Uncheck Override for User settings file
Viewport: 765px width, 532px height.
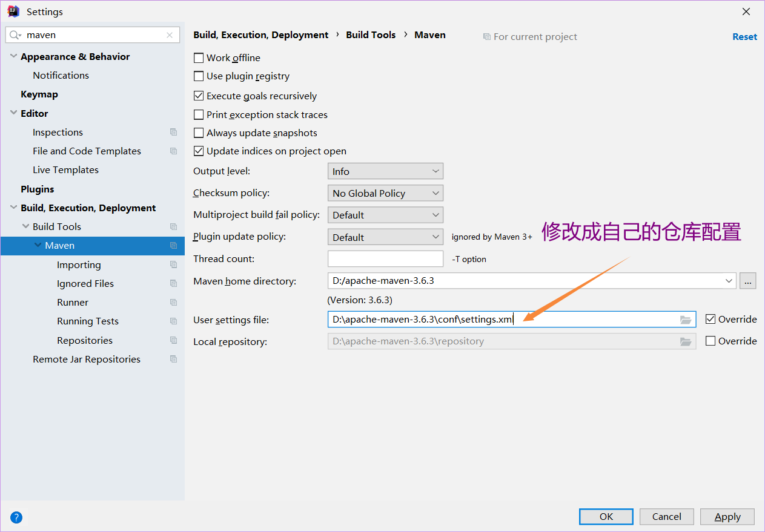click(x=710, y=319)
